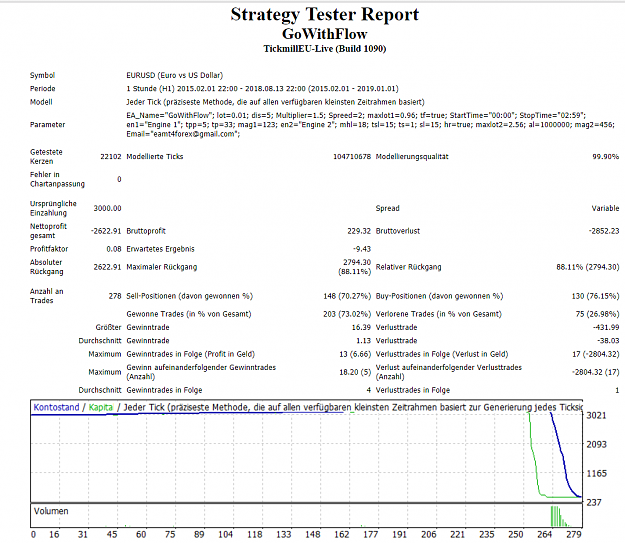
Task: Click the Periode label
Action: (x=42, y=89)
